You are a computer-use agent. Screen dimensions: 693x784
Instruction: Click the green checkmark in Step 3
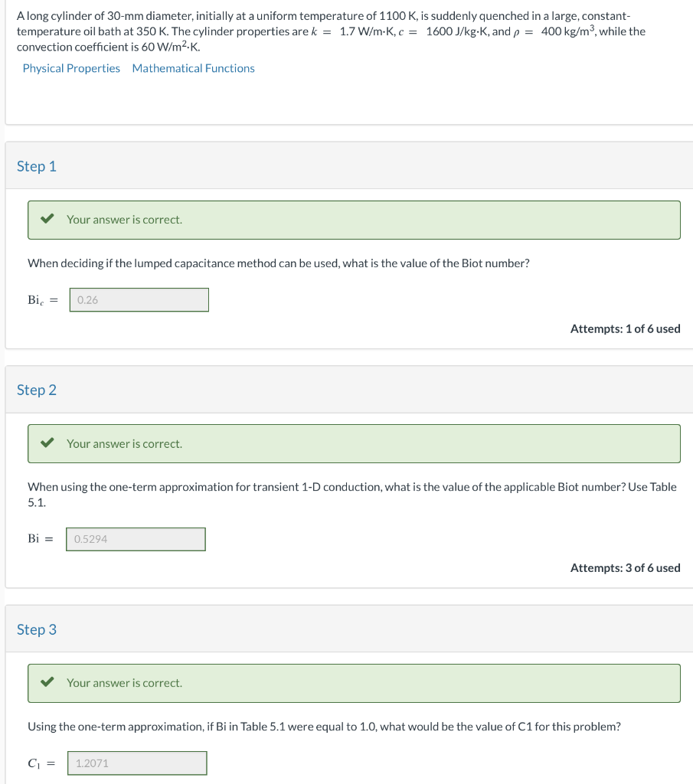pos(47,682)
